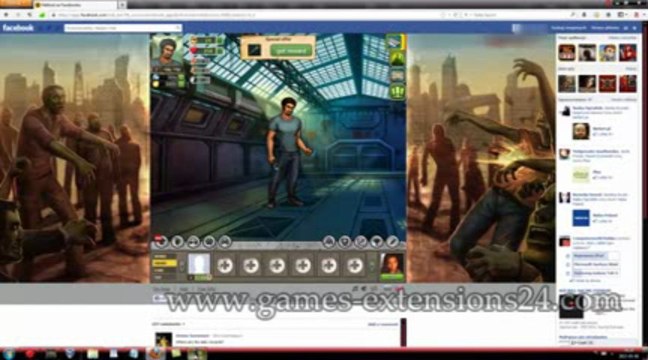Click the first plus slot beside the friend thumbnail
Viewport: 648px width, 360px height.
[225, 265]
